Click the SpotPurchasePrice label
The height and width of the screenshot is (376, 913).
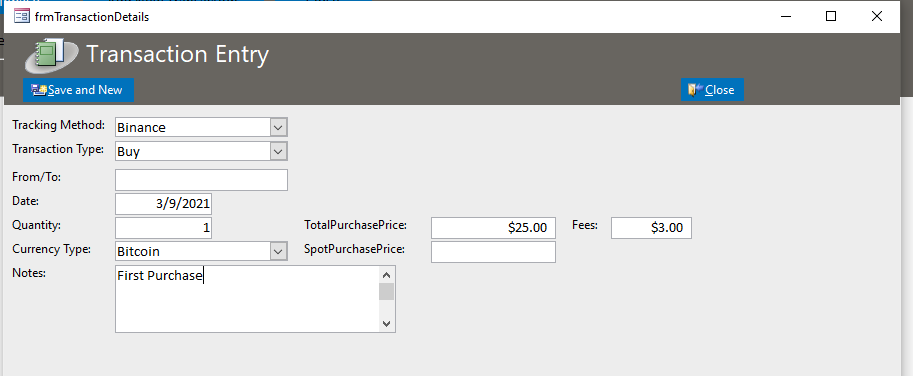[355, 249]
